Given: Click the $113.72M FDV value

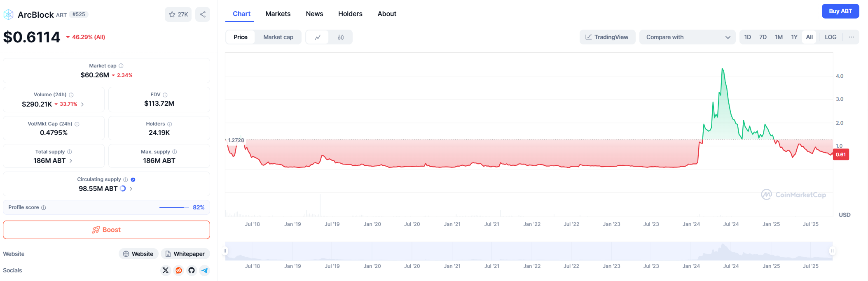Looking at the screenshot, I should (159, 103).
